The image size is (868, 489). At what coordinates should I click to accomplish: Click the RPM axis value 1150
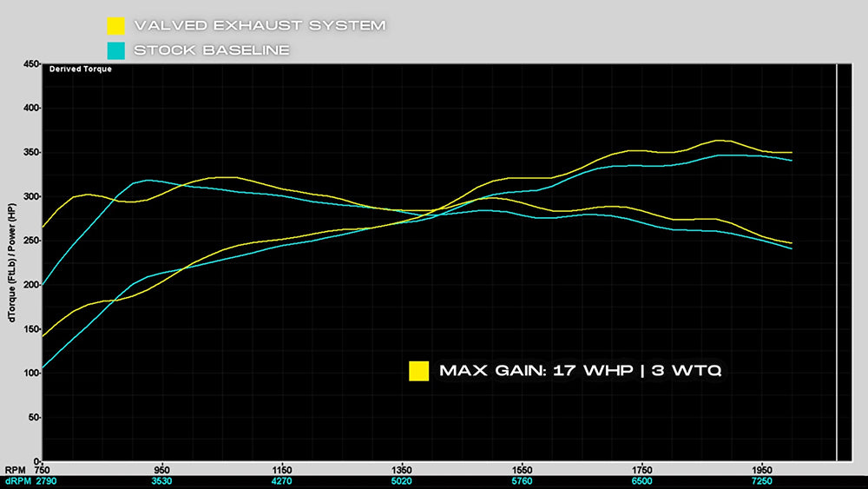click(282, 470)
